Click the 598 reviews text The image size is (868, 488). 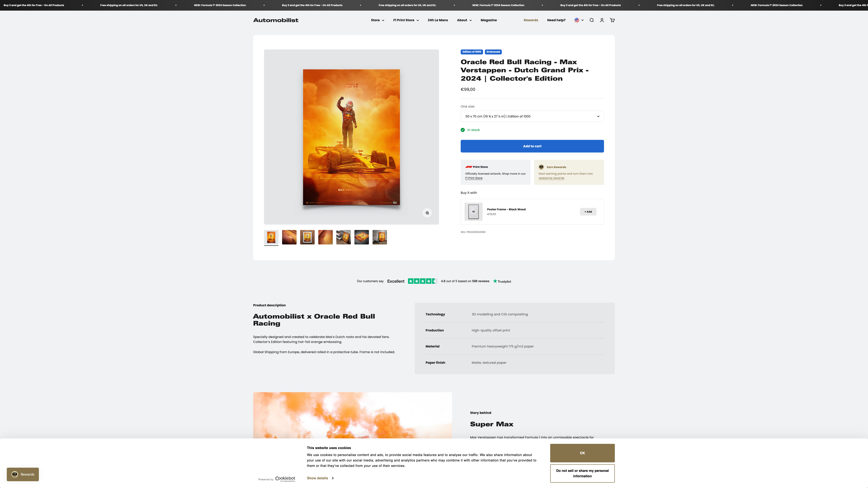(x=480, y=281)
